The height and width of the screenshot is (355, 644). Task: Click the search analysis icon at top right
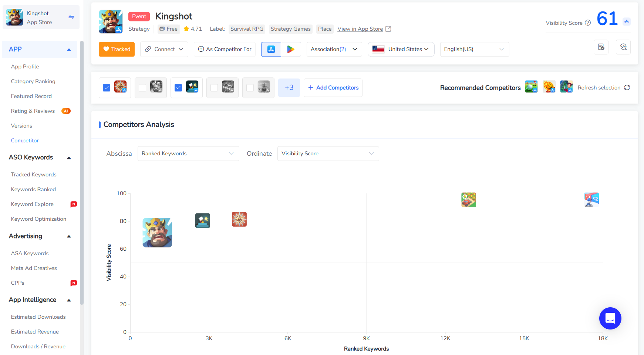pyautogui.click(x=623, y=47)
